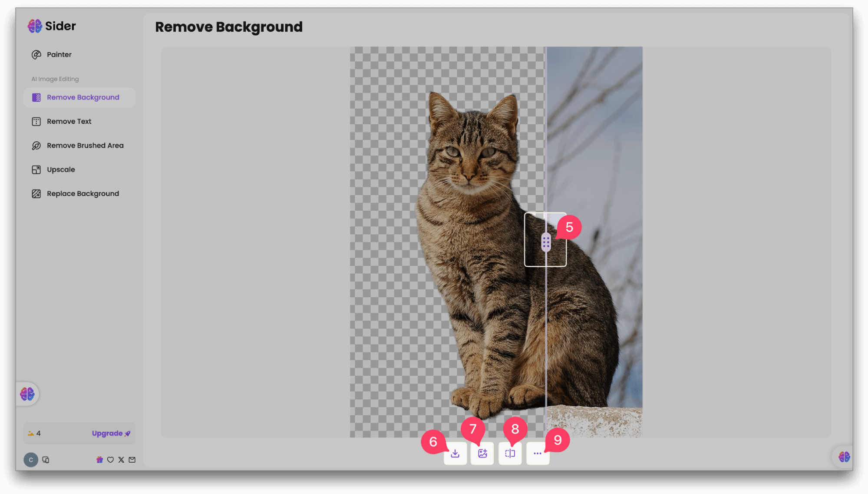The height and width of the screenshot is (494, 868).
Task: Toggle the before/after compare view
Action: click(x=510, y=453)
